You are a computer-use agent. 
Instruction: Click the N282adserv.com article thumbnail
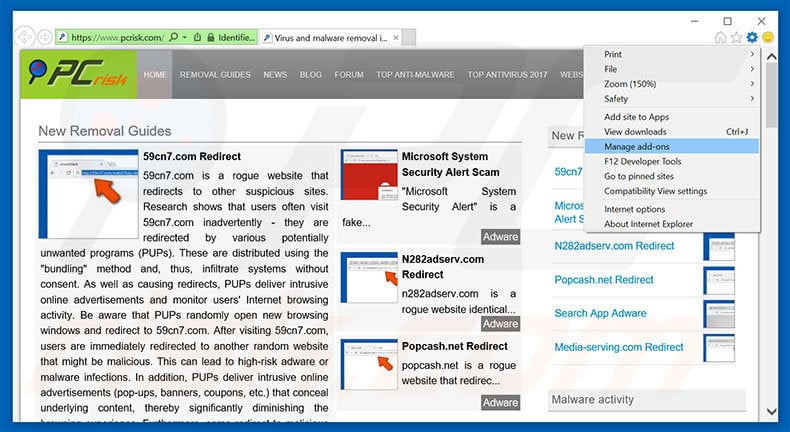coord(369,278)
